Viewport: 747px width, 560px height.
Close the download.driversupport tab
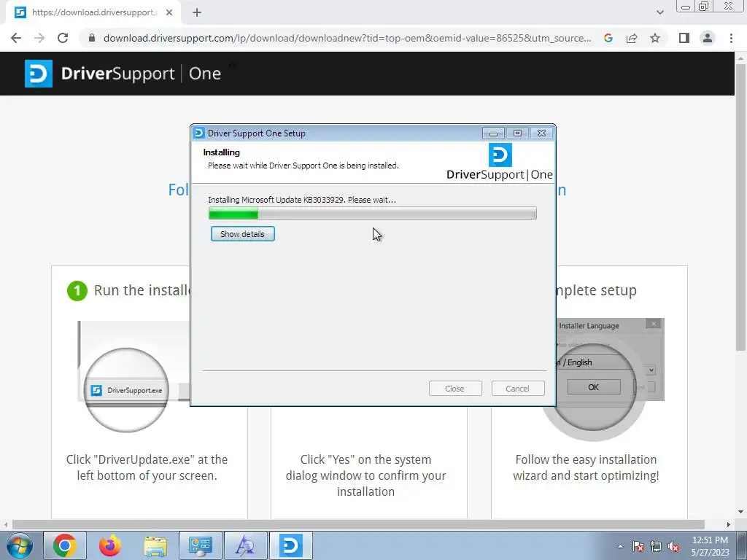(x=169, y=12)
